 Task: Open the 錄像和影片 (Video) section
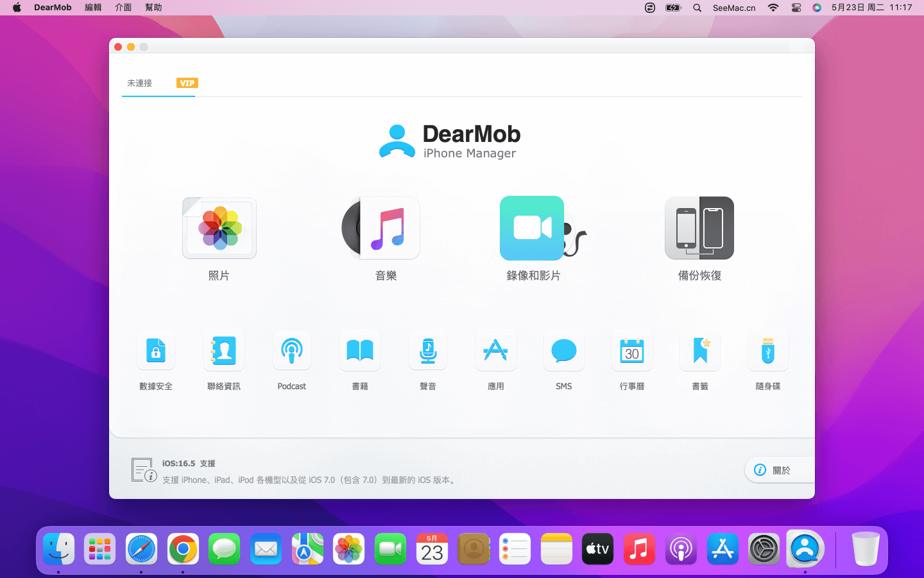click(x=533, y=229)
